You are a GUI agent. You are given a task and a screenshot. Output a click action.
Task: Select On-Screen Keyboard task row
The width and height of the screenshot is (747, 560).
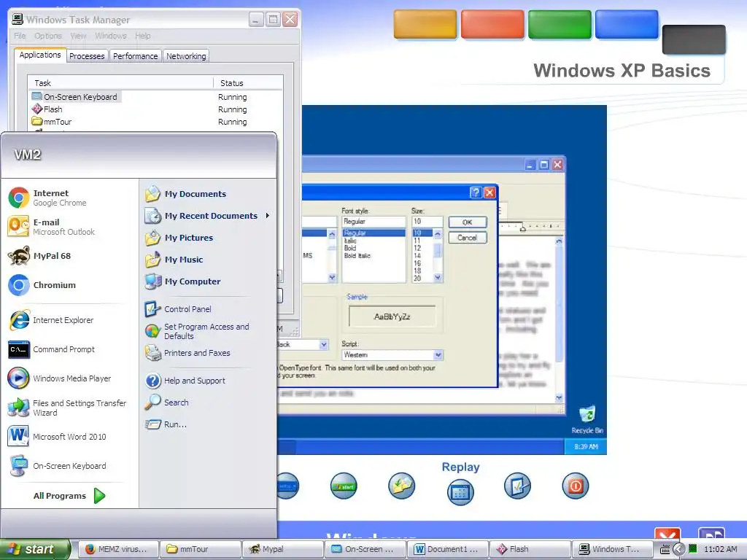pos(155,97)
